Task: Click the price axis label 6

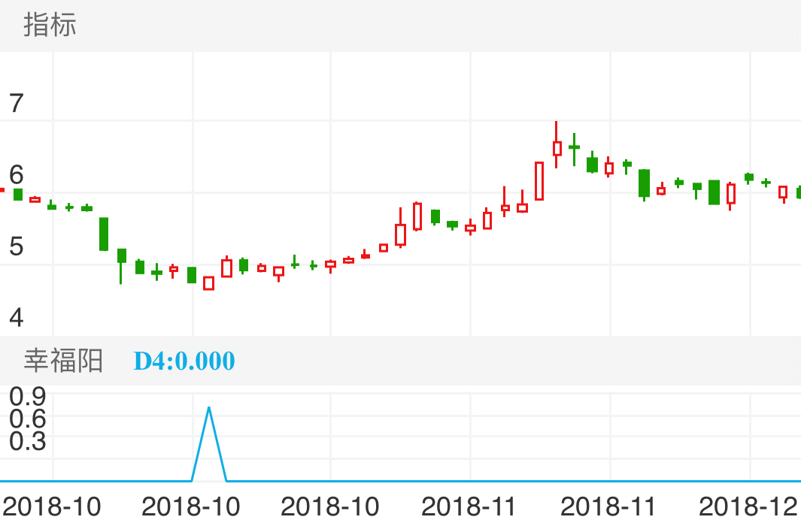Action: coord(16,176)
